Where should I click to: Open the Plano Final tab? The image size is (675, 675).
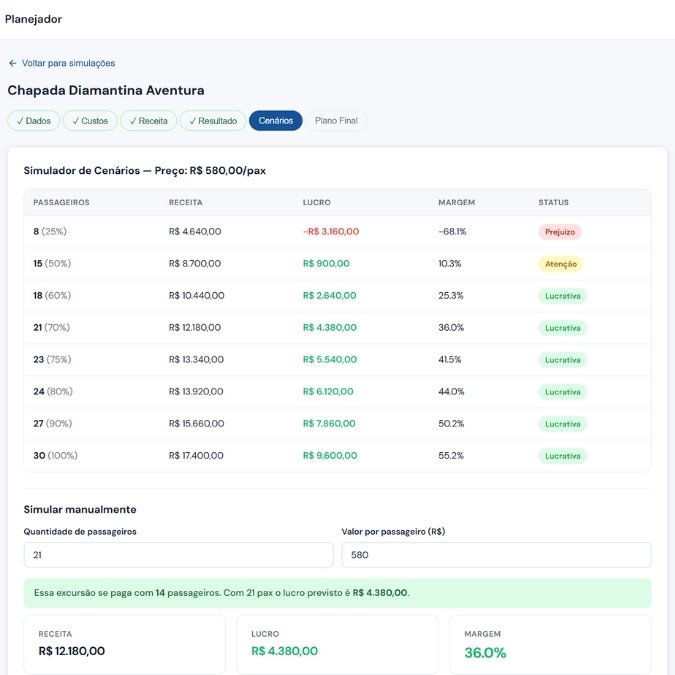click(x=336, y=121)
